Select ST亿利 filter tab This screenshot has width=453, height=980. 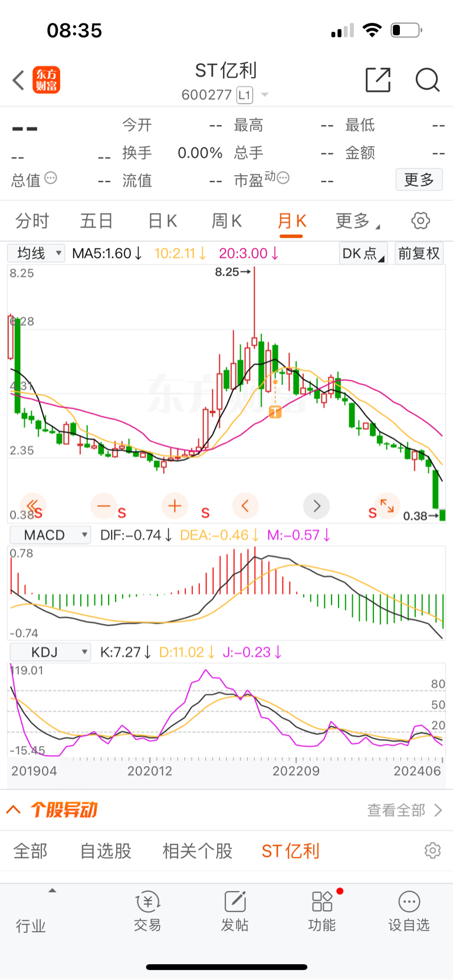click(290, 851)
